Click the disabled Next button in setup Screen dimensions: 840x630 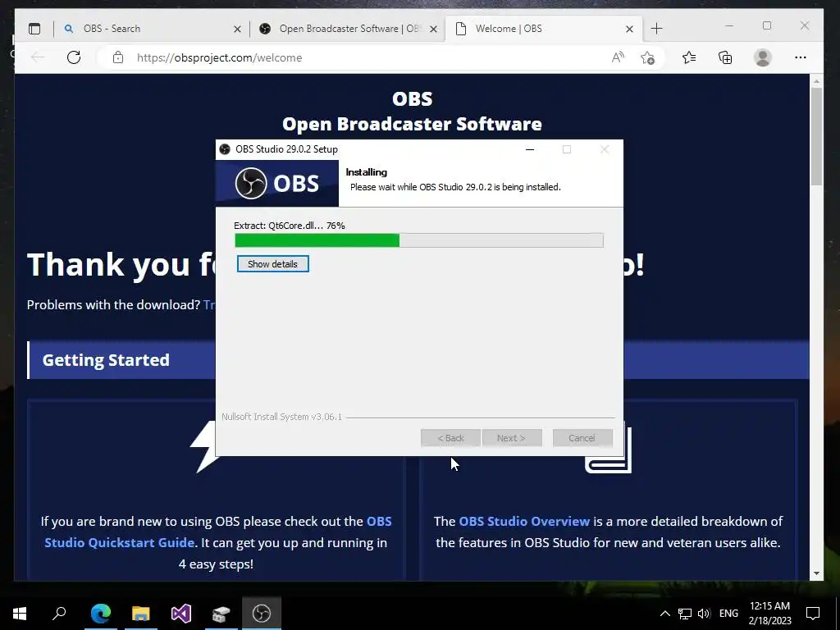click(x=512, y=438)
